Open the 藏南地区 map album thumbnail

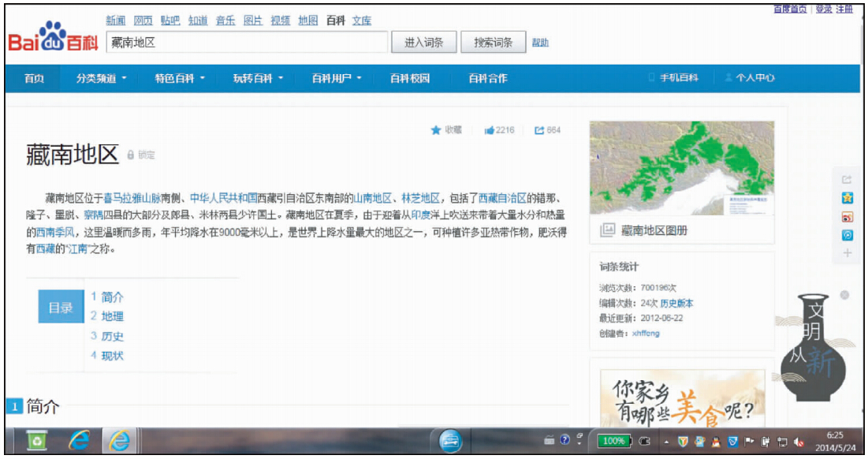pos(682,168)
